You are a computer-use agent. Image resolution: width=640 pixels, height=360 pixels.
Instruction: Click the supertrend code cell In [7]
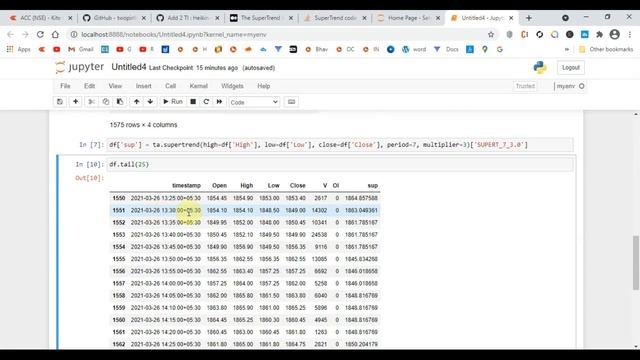pos(340,145)
